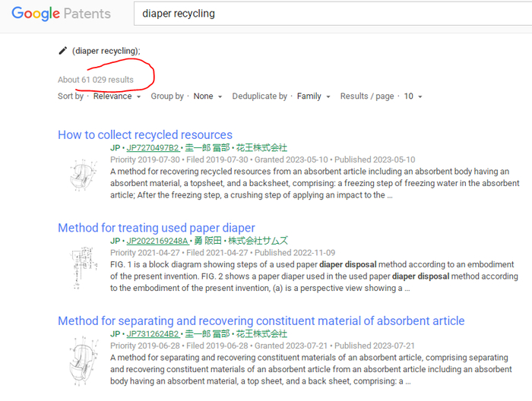Change Results per page dropdown value
The image size is (532, 401).
(413, 96)
